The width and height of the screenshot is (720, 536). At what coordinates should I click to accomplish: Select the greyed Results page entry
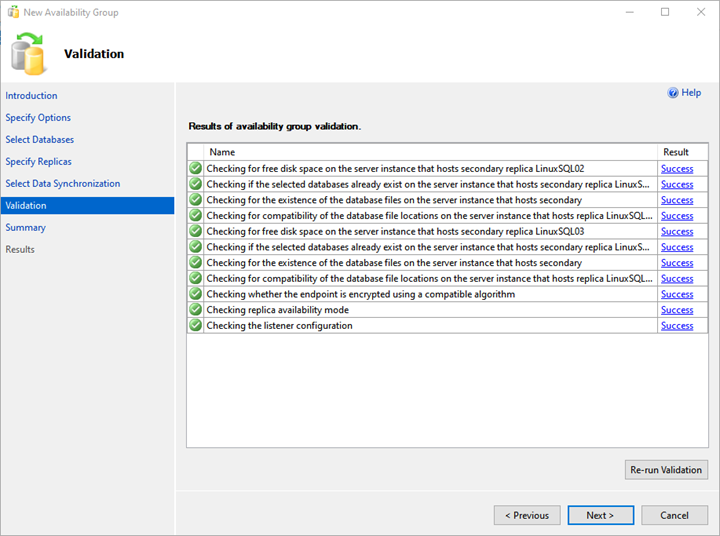20,249
